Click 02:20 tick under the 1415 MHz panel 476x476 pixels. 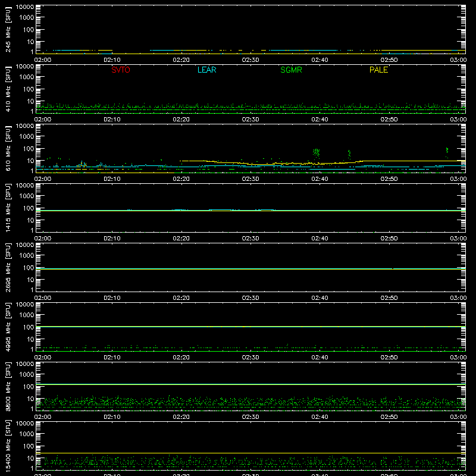(x=181, y=239)
